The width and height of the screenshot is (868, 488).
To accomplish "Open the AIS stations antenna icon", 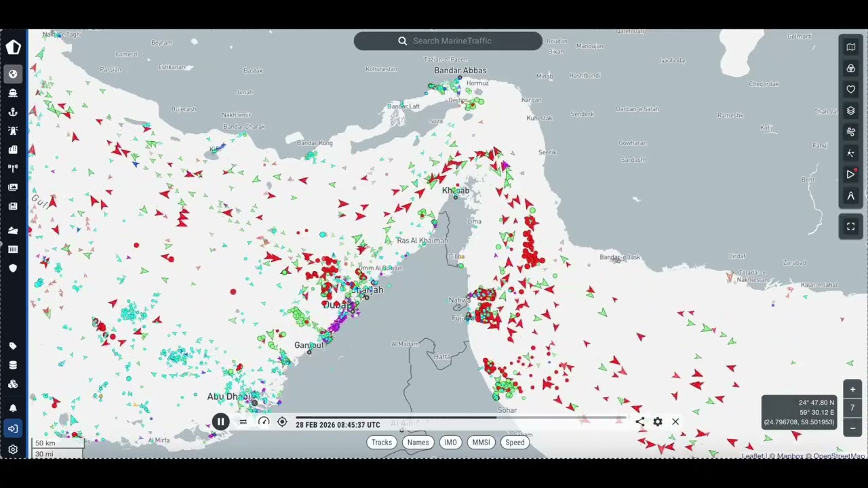I will (13, 168).
